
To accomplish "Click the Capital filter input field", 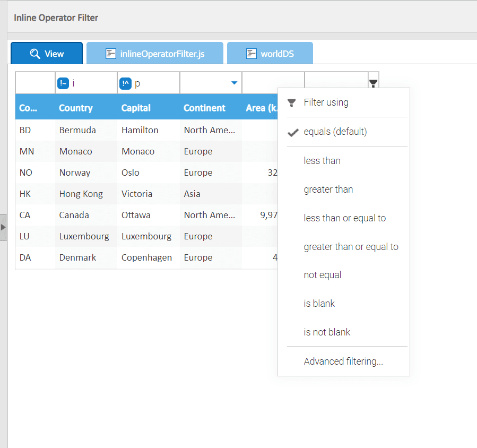I will (x=149, y=83).
